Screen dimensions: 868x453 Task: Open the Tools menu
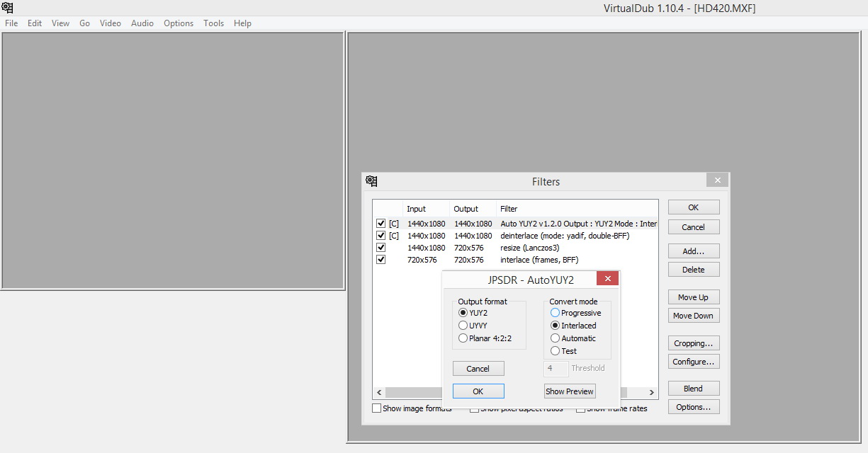(x=214, y=23)
